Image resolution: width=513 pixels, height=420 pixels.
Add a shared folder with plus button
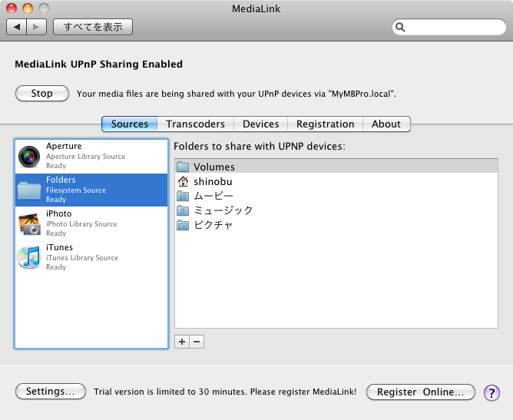pyautogui.click(x=182, y=342)
